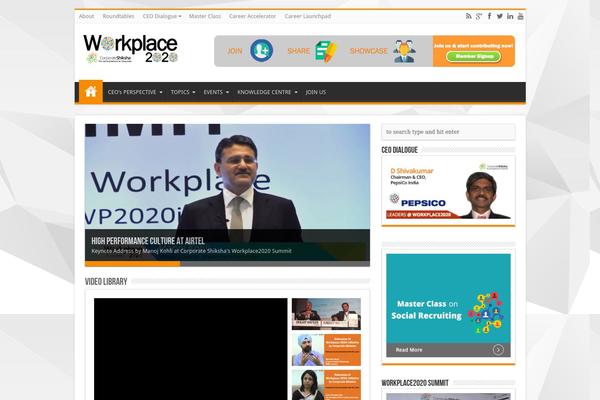Expand the Topics menu
The image size is (600, 400).
point(183,92)
